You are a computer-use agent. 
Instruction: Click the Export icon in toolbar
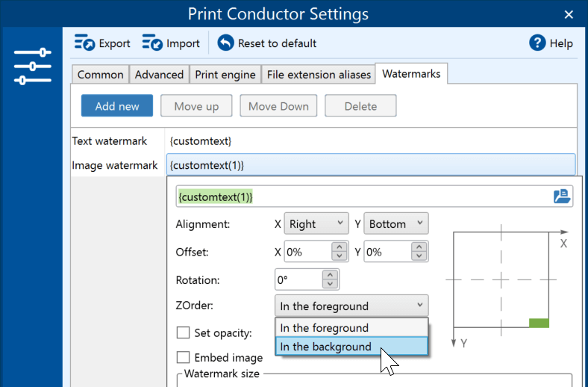click(x=84, y=43)
